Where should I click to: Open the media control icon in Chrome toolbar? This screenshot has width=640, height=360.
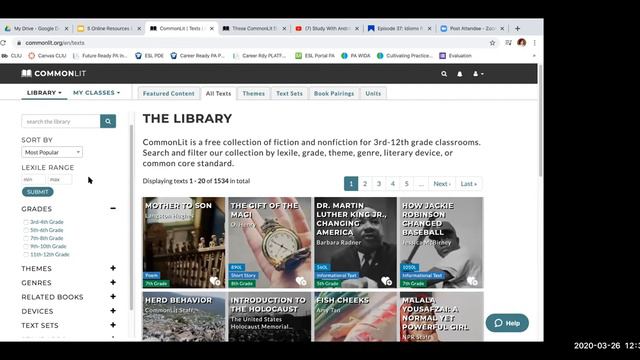click(x=508, y=43)
